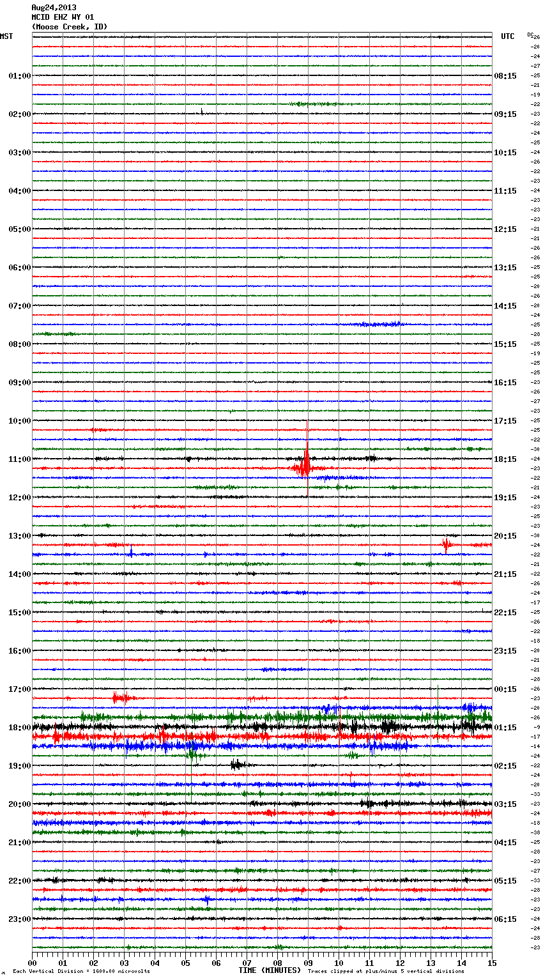
Task: Select the 20:00 MST row label
Action: [20, 804]
